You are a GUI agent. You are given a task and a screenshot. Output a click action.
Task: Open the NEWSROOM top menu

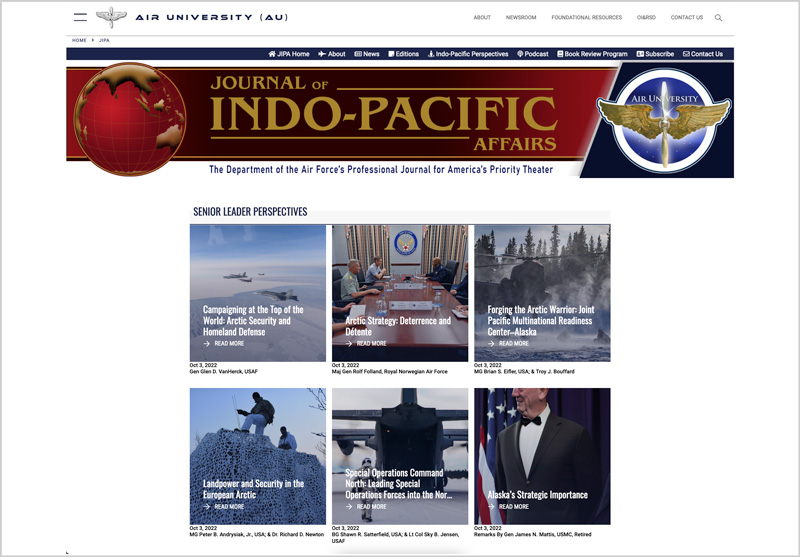pos(521,17)
